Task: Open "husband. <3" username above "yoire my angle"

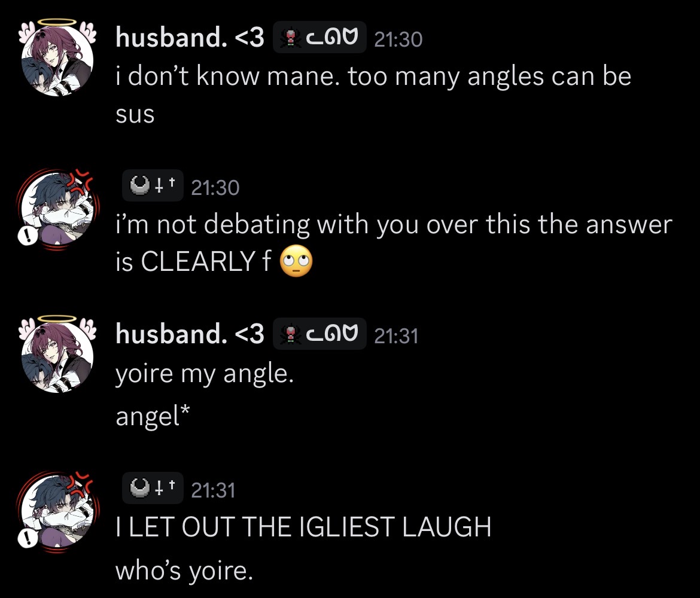Action: click(190, 334)
